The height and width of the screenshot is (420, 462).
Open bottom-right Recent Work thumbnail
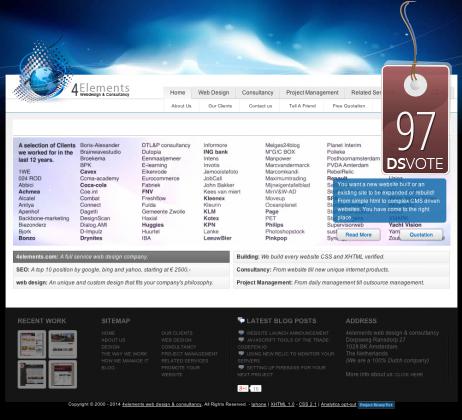pos(63,374)
